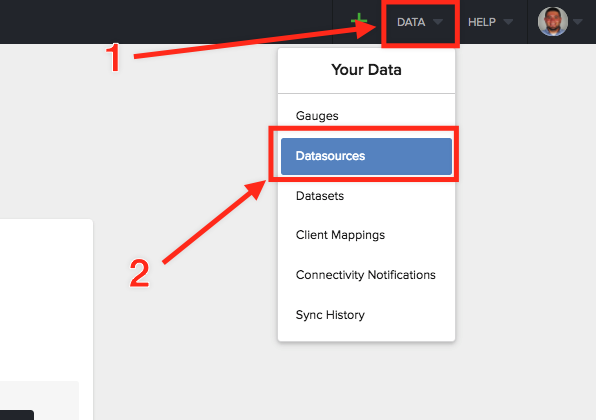
Task: Click the HELP label text
Action: (482, 22)
